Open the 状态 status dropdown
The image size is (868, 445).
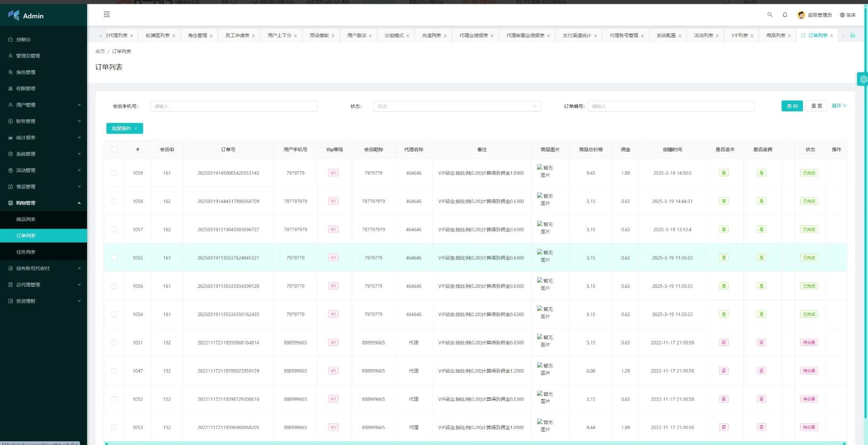point(457,106)
